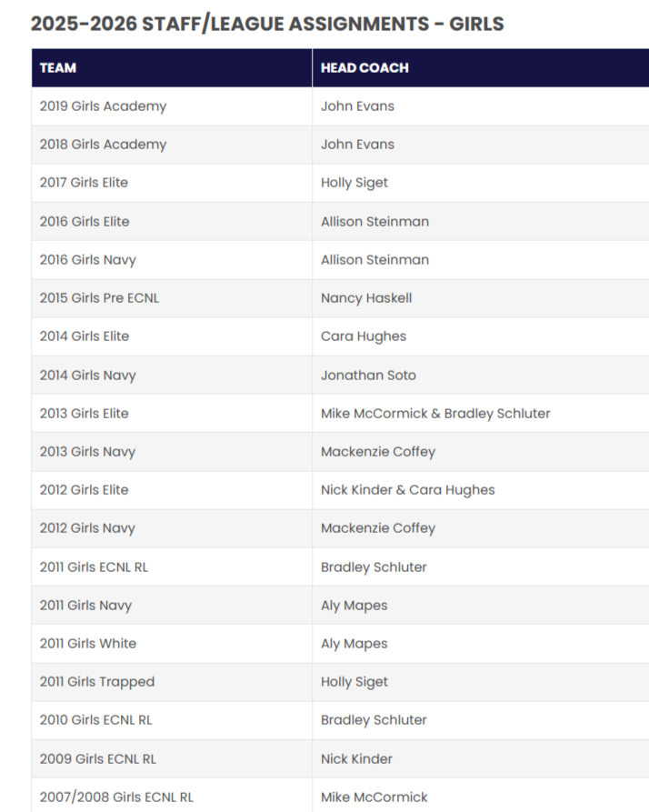Image resolution: width=649 pixels, height=812 pixels.
Task: Select the 2010 Girls ECNL RL cell
Action: 172,720
